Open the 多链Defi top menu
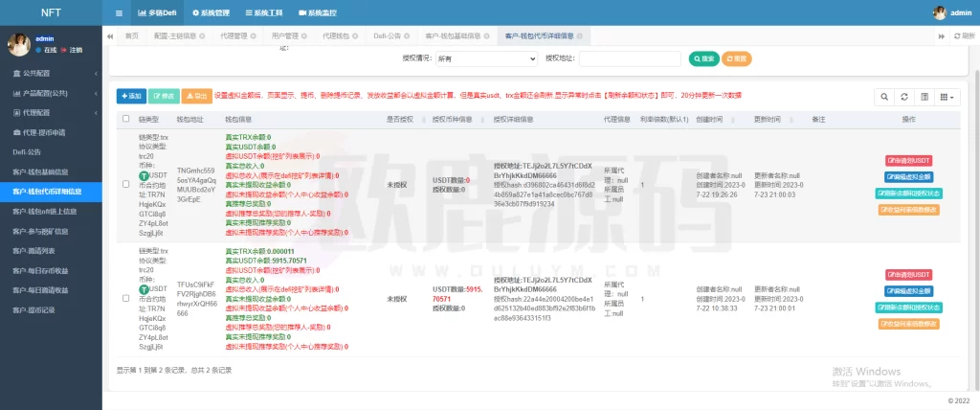Viewport: 980px width, 410px height. pyautogui.click(x=157, y=12)
